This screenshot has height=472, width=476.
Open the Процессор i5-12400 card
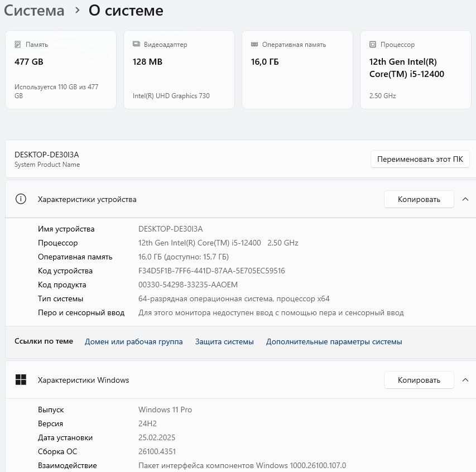416,70
